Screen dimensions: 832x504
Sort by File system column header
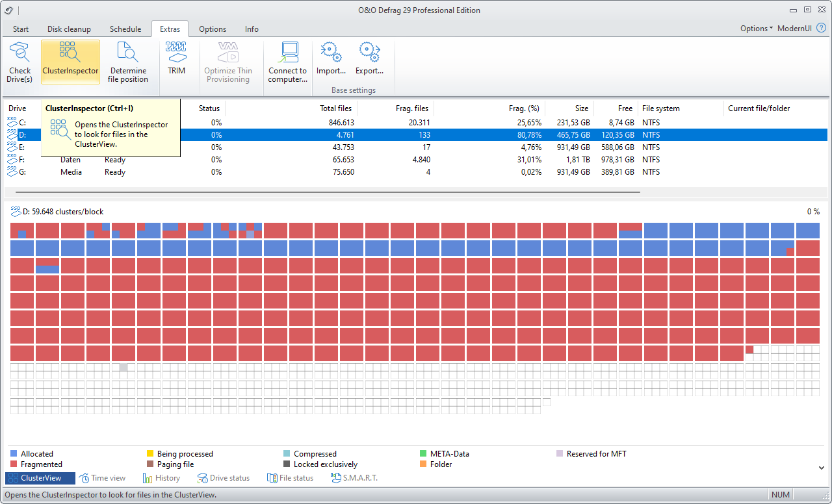pyautogui.click(x=661, y=108)
